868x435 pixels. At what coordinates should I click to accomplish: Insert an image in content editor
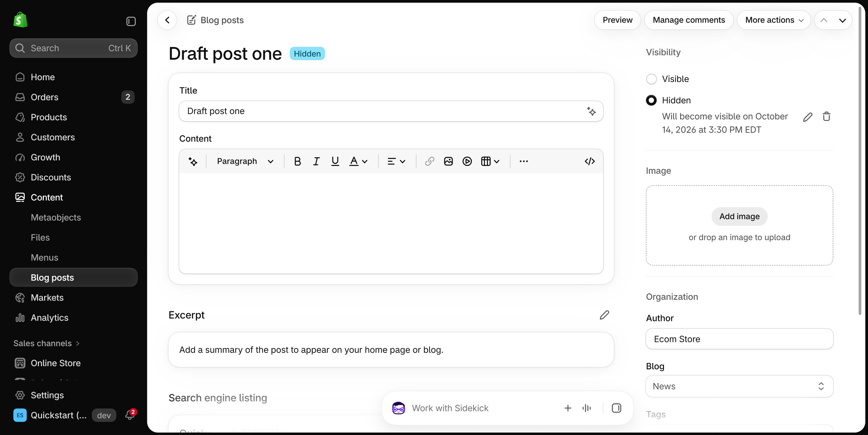[448, 161]
